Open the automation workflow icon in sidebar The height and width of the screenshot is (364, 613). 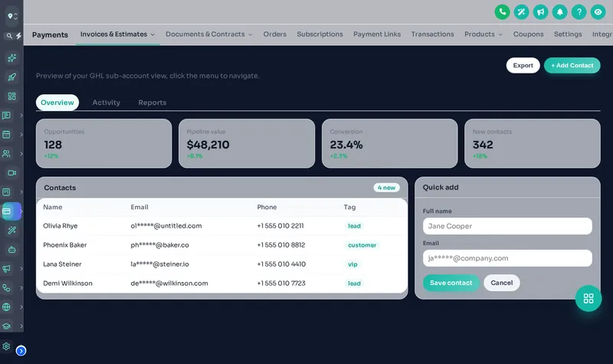click(6, 288)
